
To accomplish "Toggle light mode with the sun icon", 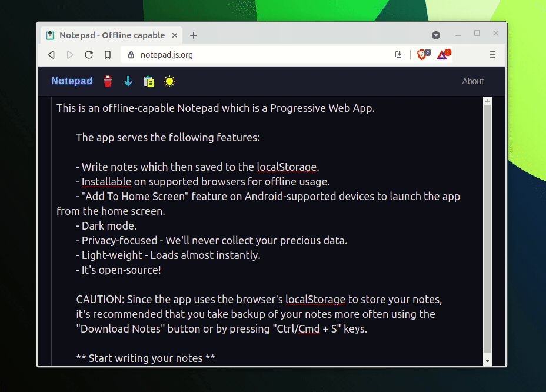I will point(169,81).
